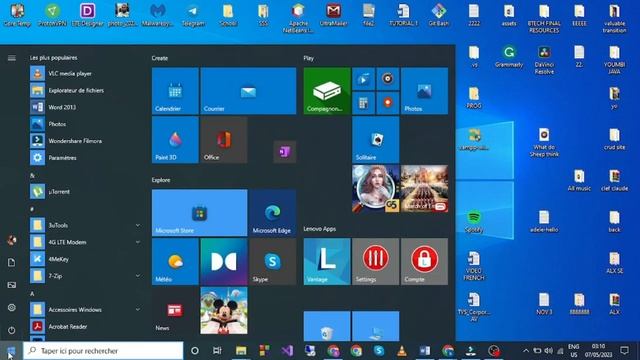Show hidden system tray icons

tap(526, 351)
